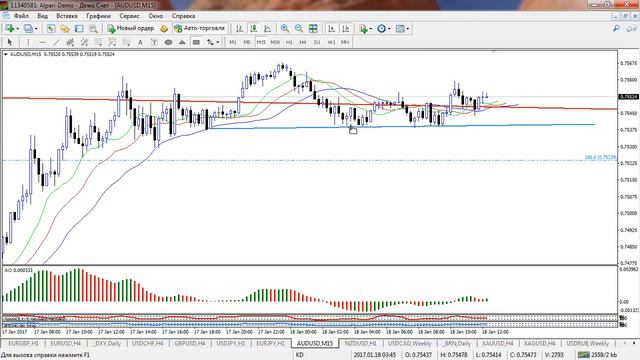Select the arrows symbols tool
Screen dimensions: 640x360
pyautogui.click(x=210, y=42)
